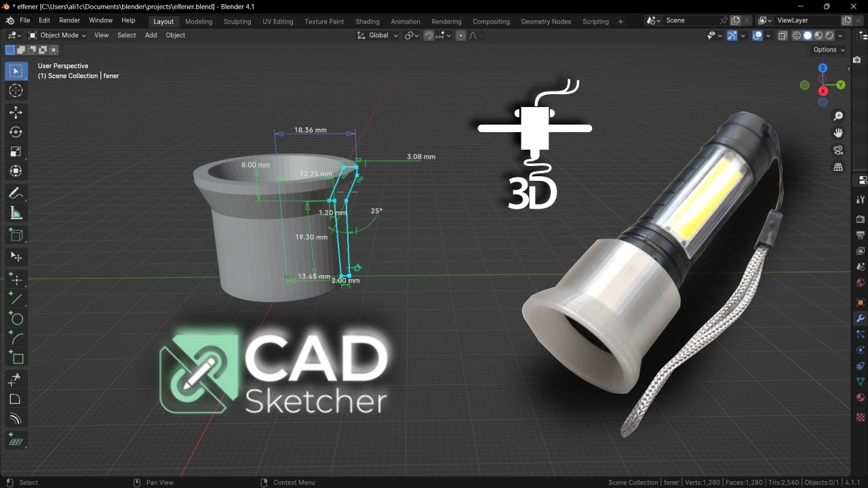Select CAD Sketcher Add Line tool
Viewport: 868px width, 488px height.
(x=16, y=298)
